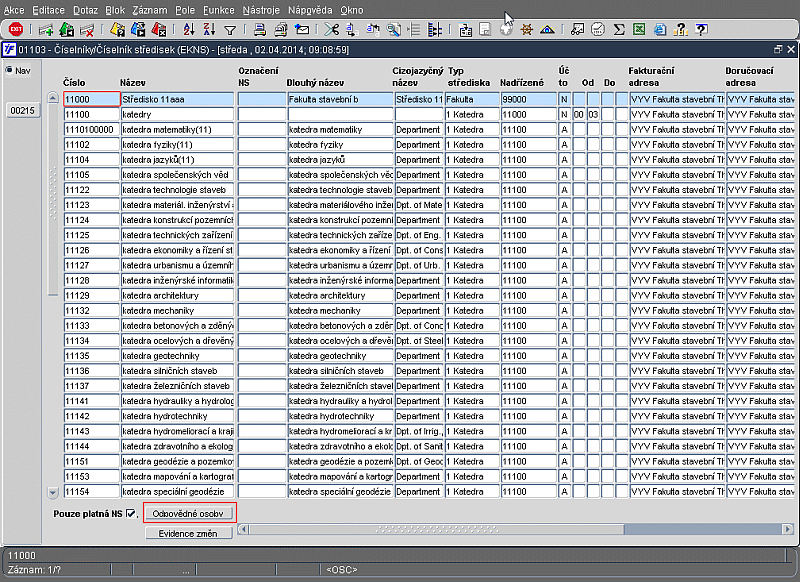Click the scissors cut icon
The width and height of the screenshot is (800, 582).
pyautogui.click(x=332, y=30)
